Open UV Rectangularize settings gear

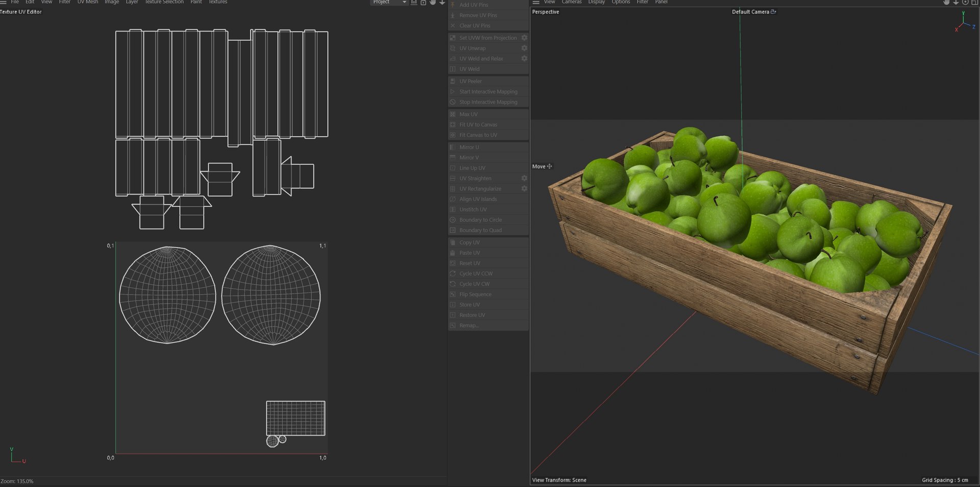pyautogui.click(x=524, y=189)
